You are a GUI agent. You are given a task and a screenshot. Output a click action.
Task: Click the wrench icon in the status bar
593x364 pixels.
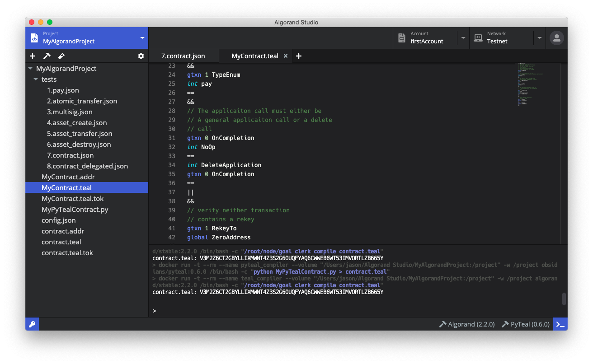[32, 324]
